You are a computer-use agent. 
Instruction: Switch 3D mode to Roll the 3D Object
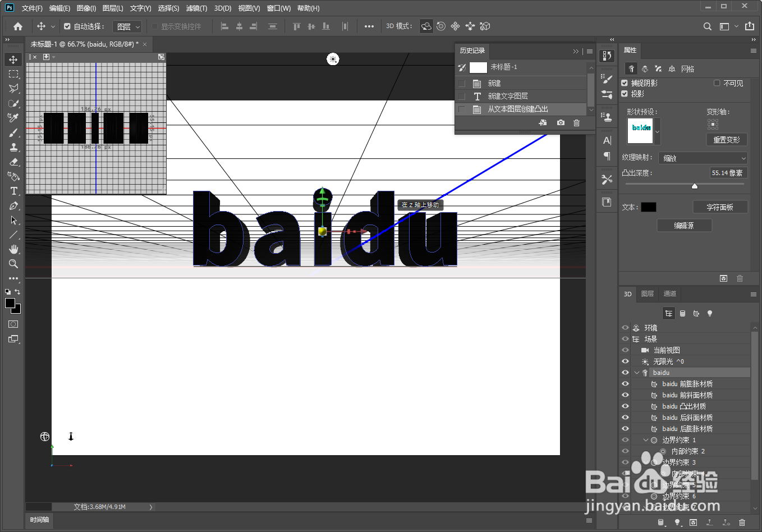point(441,26)
